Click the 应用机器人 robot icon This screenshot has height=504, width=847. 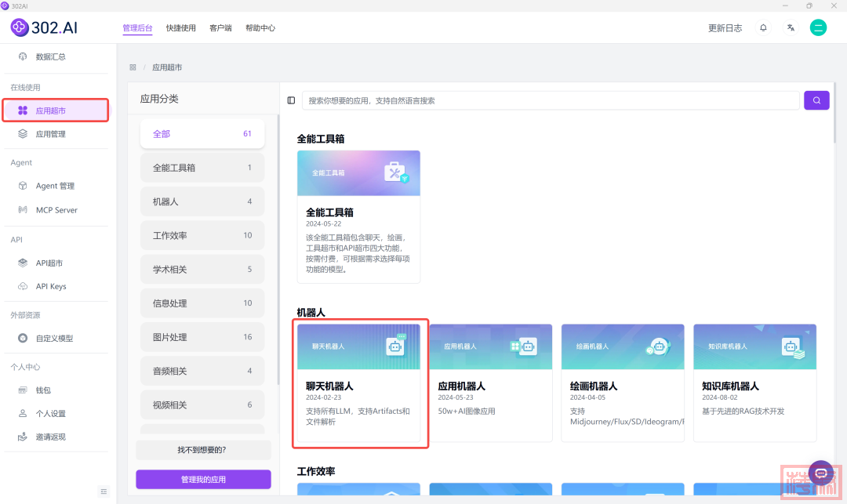tap(523, 346)
